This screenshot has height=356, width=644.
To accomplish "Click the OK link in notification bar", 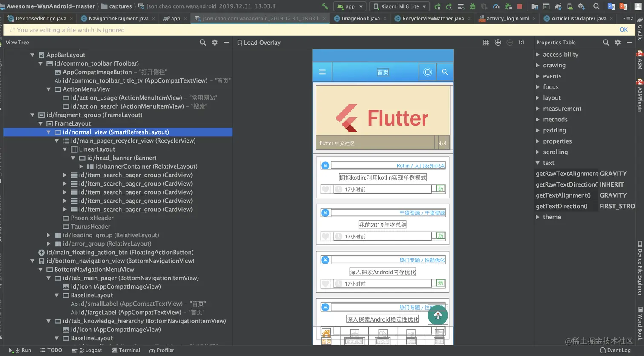I will (624, 30).
